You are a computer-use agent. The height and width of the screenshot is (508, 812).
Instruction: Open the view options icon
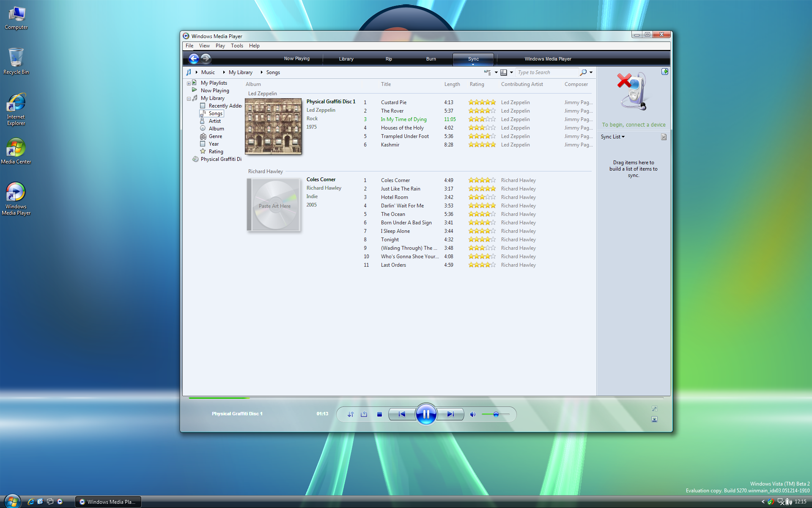click(504, 72)
